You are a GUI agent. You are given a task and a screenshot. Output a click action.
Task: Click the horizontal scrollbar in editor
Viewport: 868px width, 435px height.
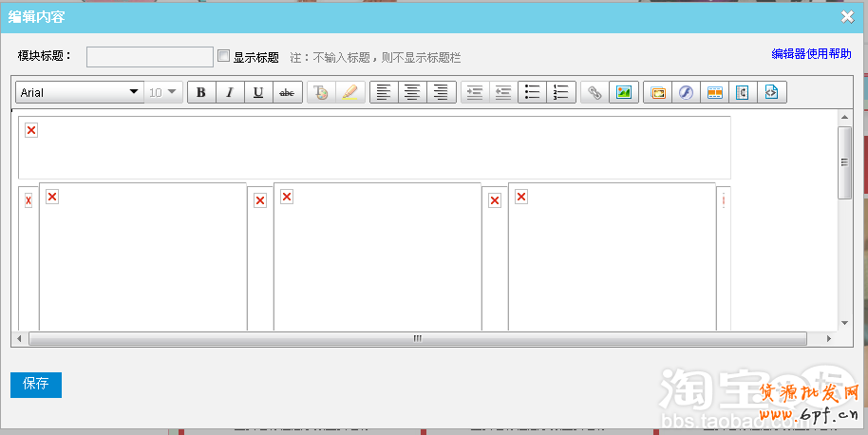(417, 339)
